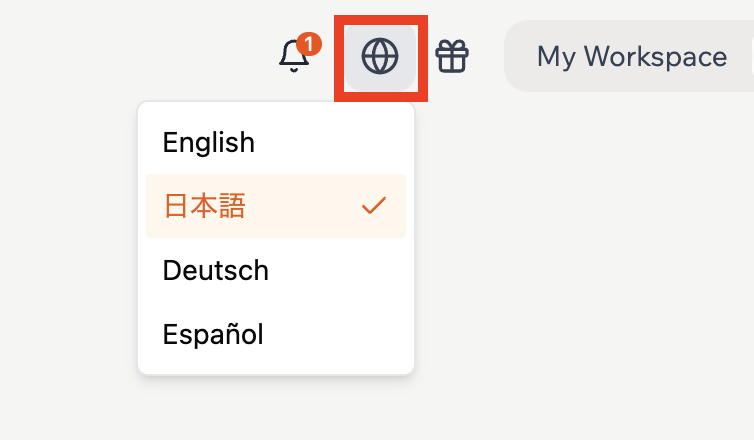Switch the language to Español

tap(213, 334)
